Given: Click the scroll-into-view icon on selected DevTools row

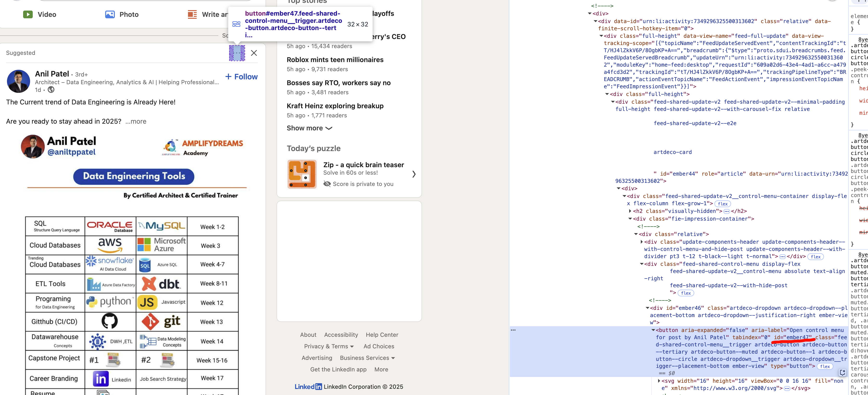Looking at the screenshot, I should click(x=842, y=372).
